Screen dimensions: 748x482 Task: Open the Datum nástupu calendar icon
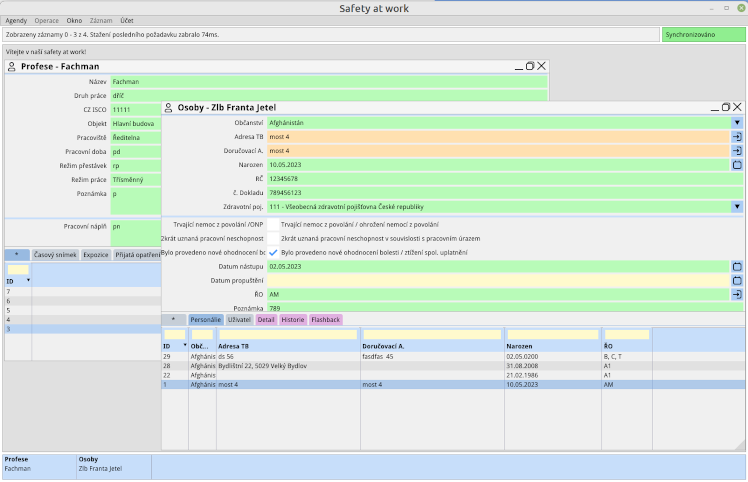coord(737,267)
